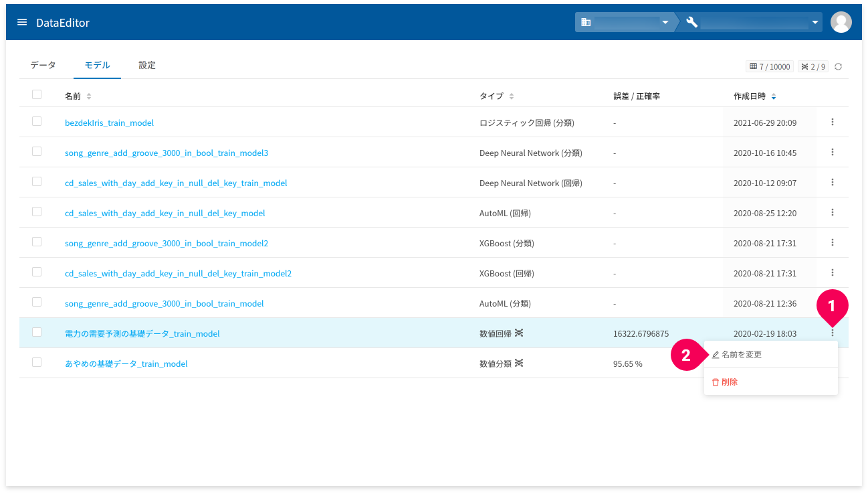Open more options for song_genre_add_groove_3000_in_bool_train_model3

pyautogui.click(x=833, y=152)
